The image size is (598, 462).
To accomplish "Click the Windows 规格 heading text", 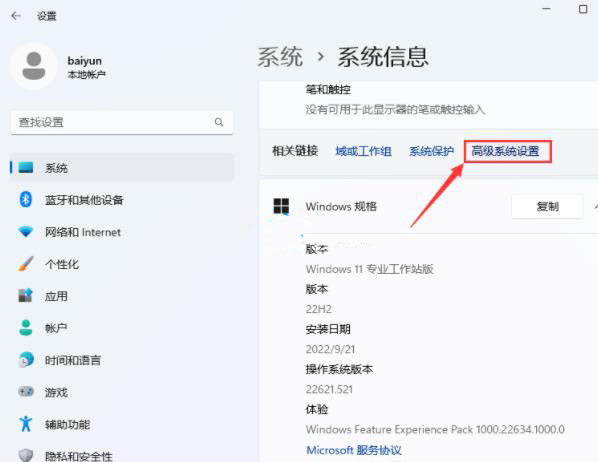I will pyautogui.click(x=341, y=206).
